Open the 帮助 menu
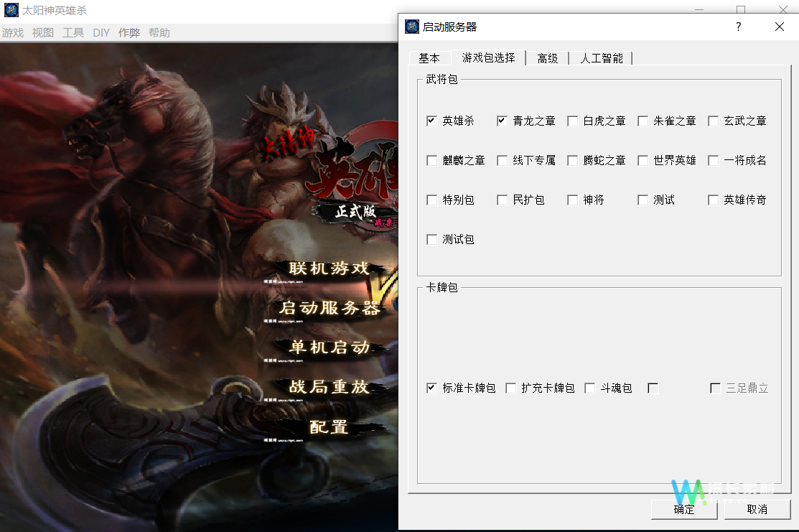This screenshot has width=799, height=532. click(x=159, y=32)
